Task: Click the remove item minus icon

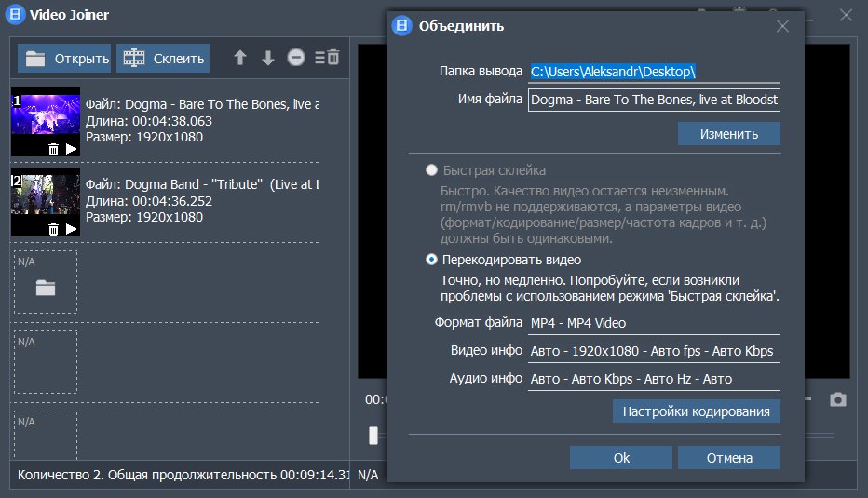Action: 296,59
